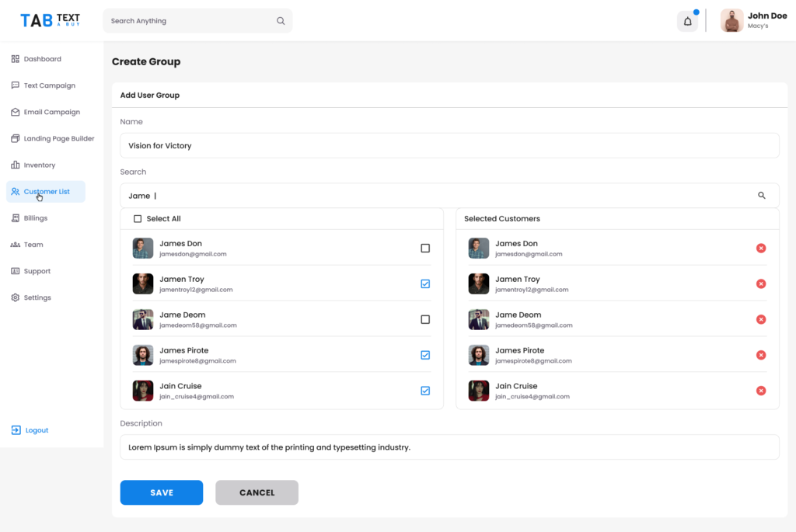
Task: Remove Jame Deom from selected customers
Action: pyautogui.click(x=761, y=319)
